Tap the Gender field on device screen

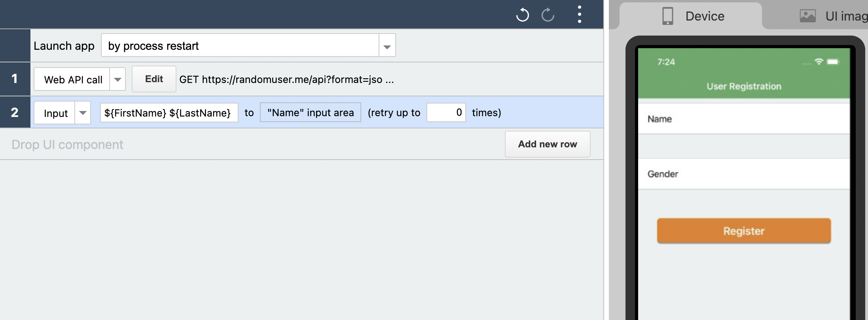click(x=744, y=174)
